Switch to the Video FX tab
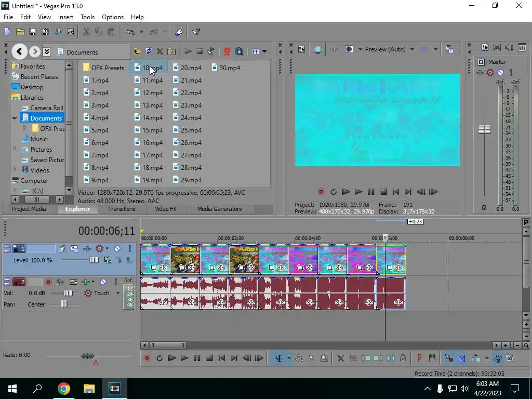The image size is (532, 399). pos(166,209)
